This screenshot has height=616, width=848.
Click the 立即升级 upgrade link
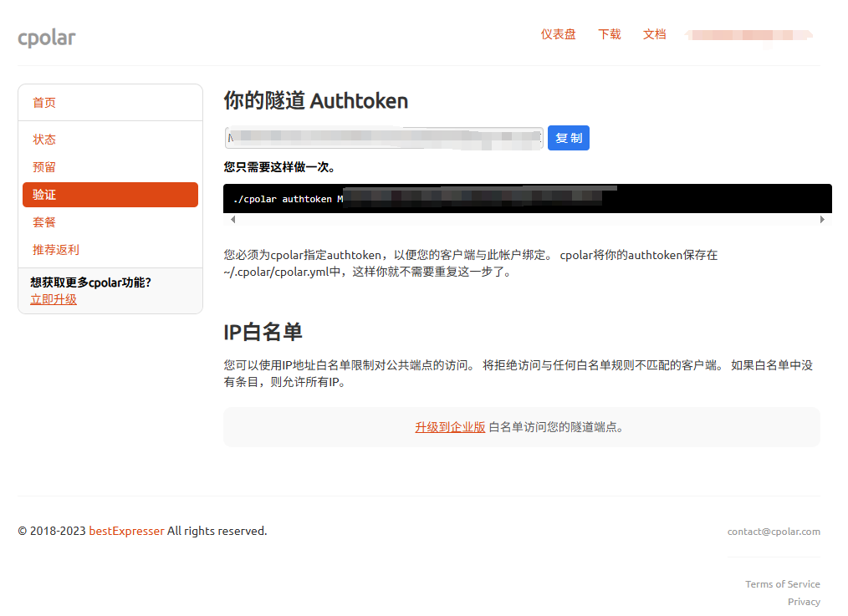tap(54, 299)
